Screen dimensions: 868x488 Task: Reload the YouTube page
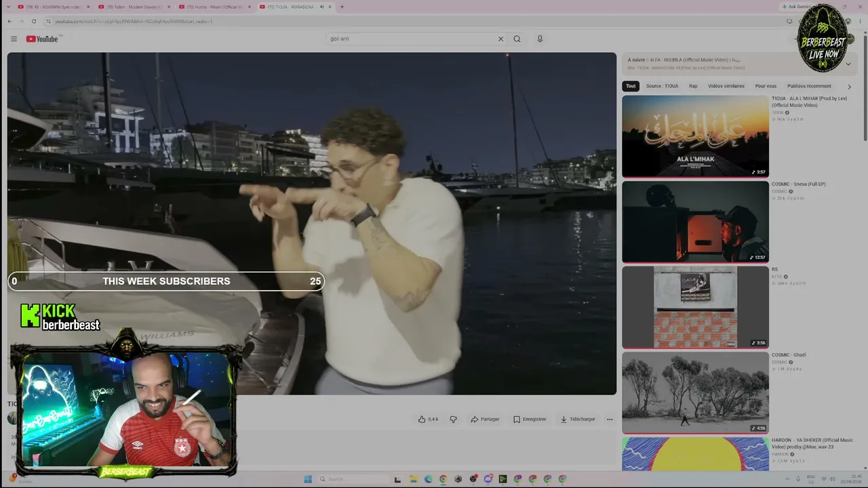pos(35,21)
